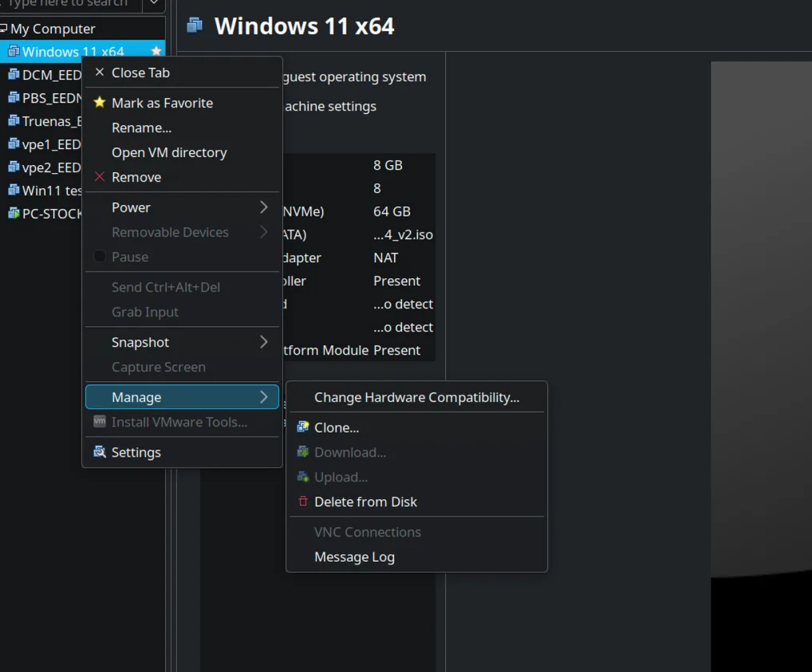Click the machine settings link
Image resolution: width=812 pixels, height=672 pixels.
pos(330,106)
